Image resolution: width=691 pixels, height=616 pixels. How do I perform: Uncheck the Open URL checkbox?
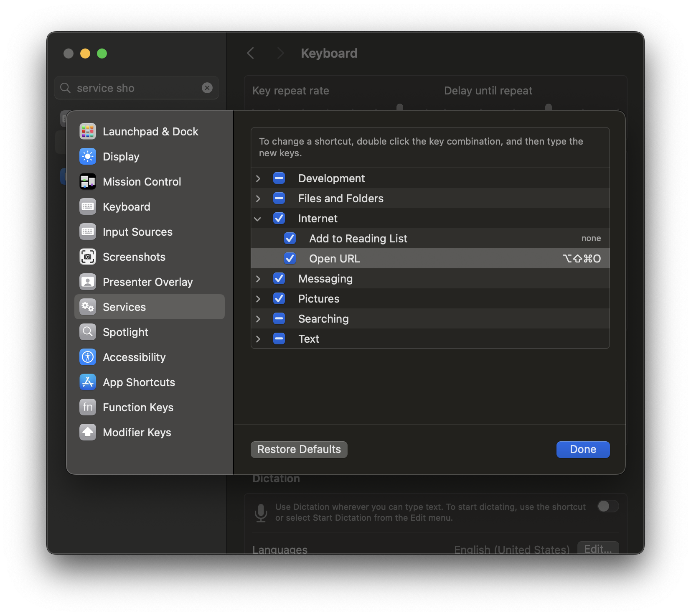pyautogui.click(x=290, y=258)
